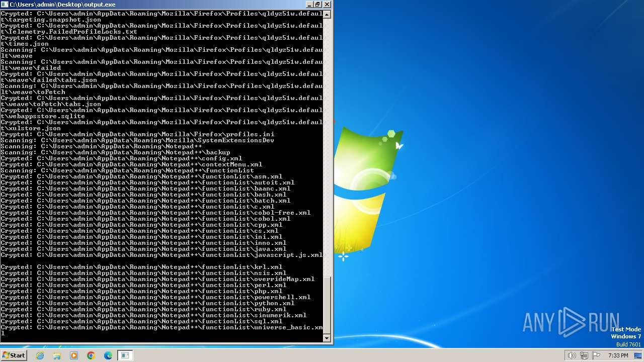Select the line ending with sql.xml
This screenshot has height=362, width=644.
(x=141, y=321)
